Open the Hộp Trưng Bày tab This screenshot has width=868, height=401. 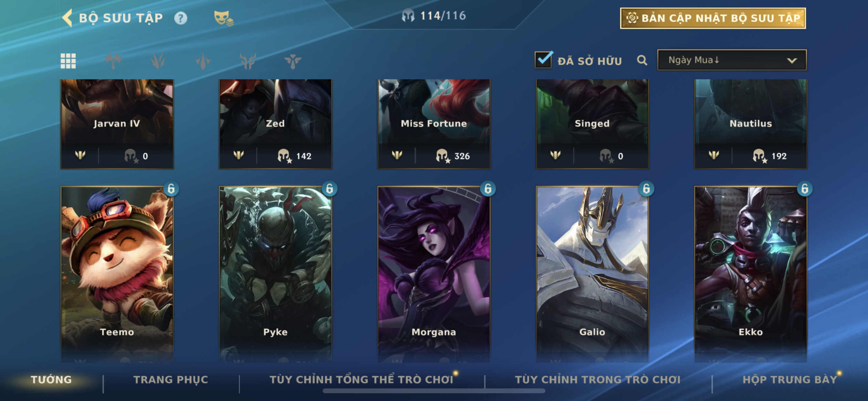(x=790, y=379)
